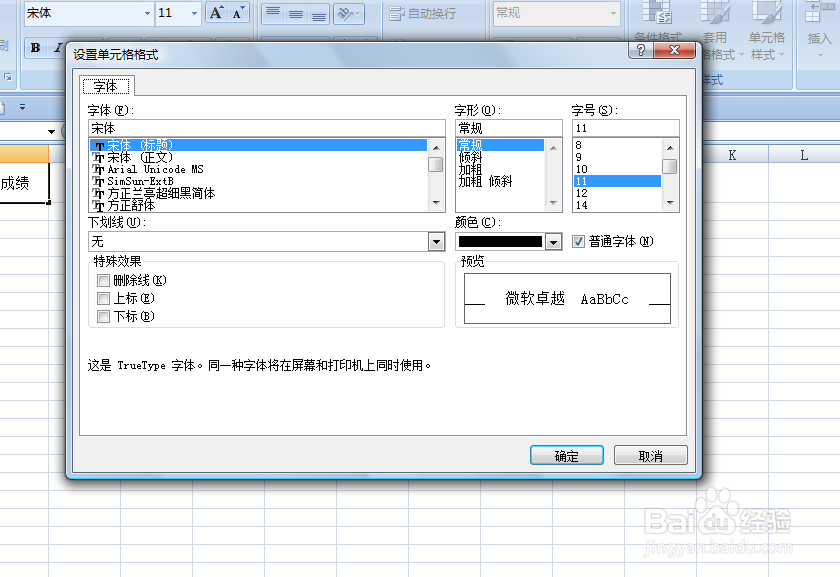Viewport: 840px width, 577px height.
Task: Select the center alignment icon
Action: (296, 14)
